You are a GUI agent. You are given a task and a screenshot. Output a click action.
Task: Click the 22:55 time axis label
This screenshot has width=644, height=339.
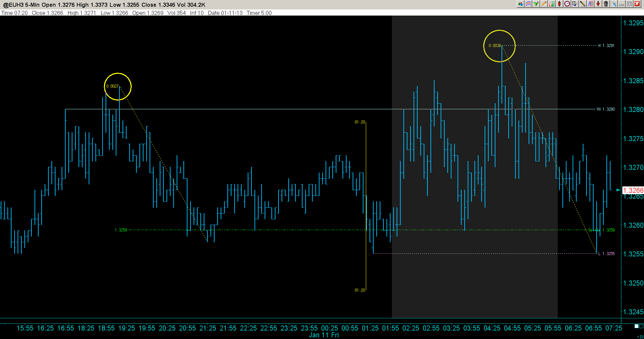pos(269,328)
